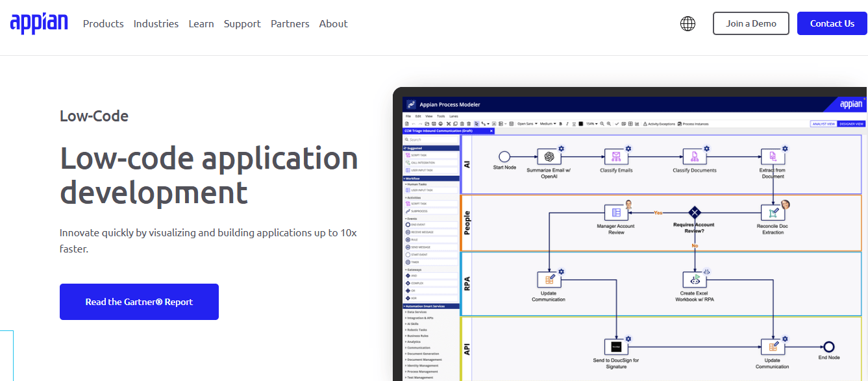Open the Industries menu
The height and width of the screenshot is (381, 868).
tap(156, 23)
